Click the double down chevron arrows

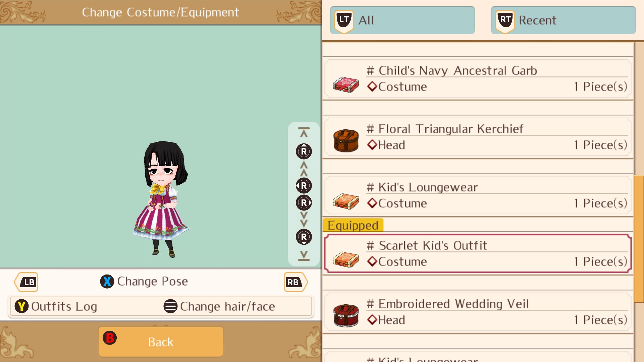coord(304,219)
